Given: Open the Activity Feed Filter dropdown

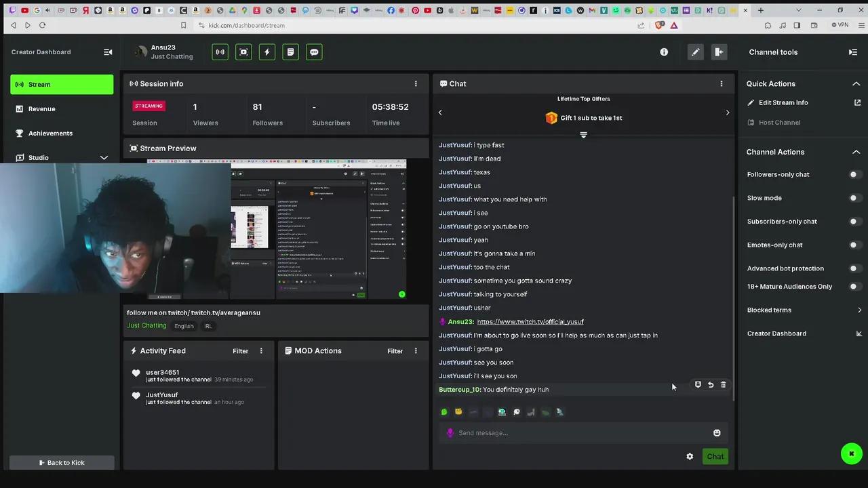Looking at the screenshot, I should tap(241, 350).
